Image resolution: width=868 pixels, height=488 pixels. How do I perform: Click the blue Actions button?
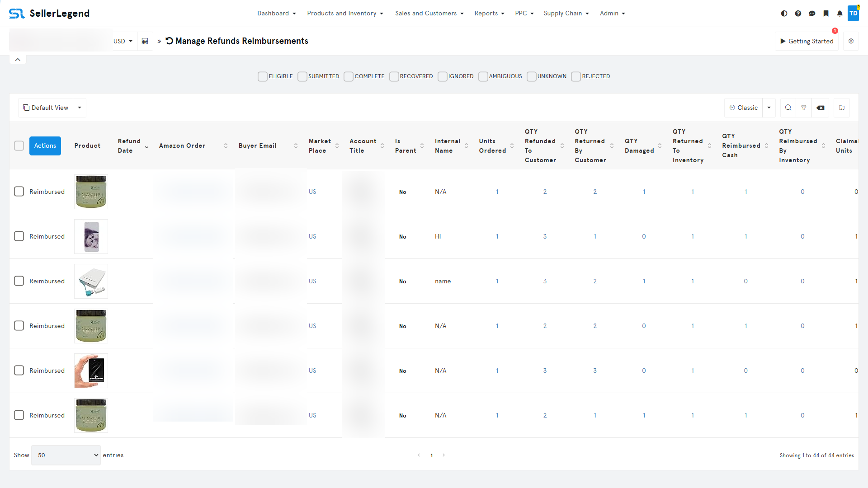coord(45,145)
